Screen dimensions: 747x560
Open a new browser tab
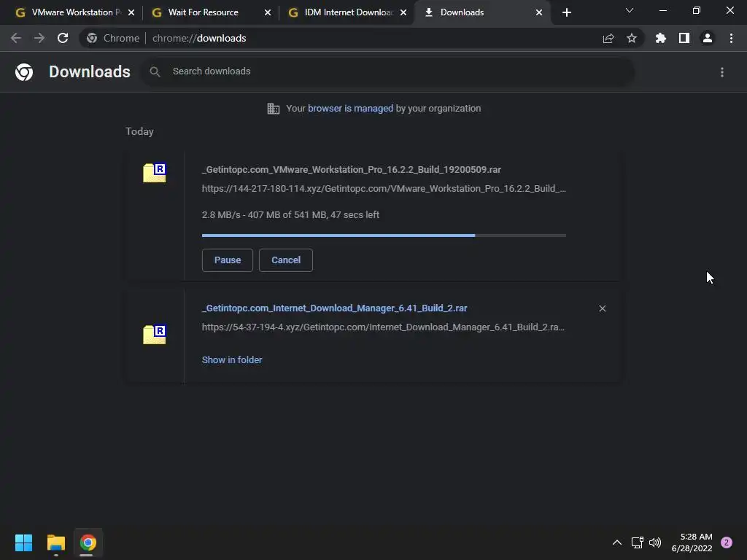coord(566,12)
